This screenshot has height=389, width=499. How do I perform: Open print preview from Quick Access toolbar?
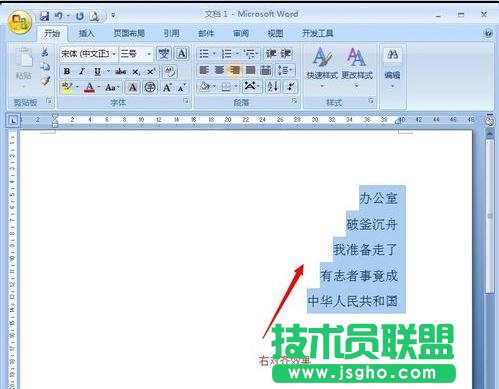click(x=94, y=16)
